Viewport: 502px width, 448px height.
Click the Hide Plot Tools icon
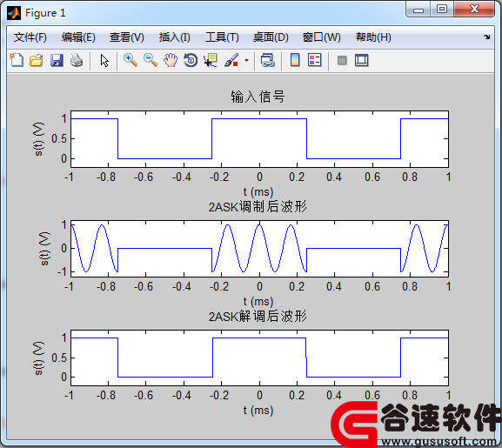coord(342,60)
